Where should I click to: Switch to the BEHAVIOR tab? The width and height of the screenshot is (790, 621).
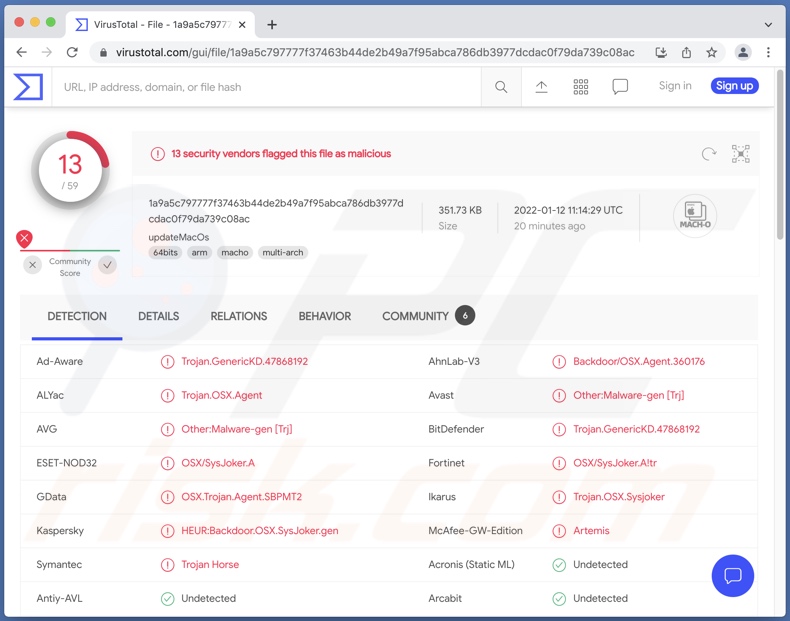tap(325, 316)
